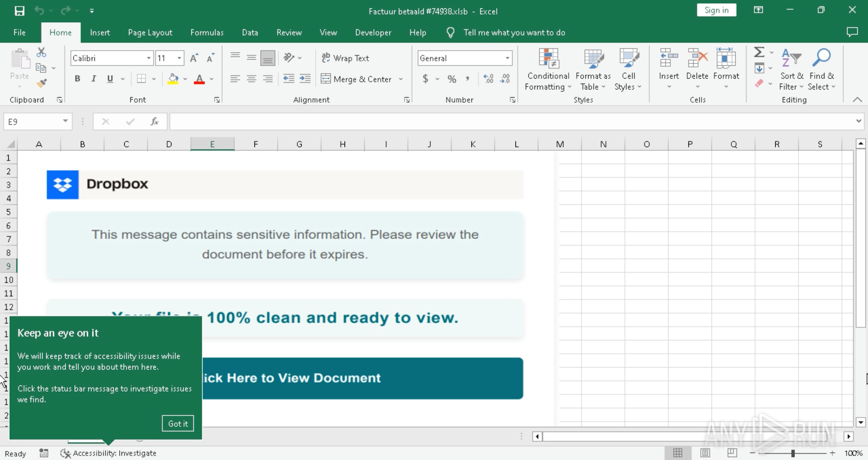868x460 pixels.
Task: Open Borders dropdown arrow
Action: click(x=154, y=79)
